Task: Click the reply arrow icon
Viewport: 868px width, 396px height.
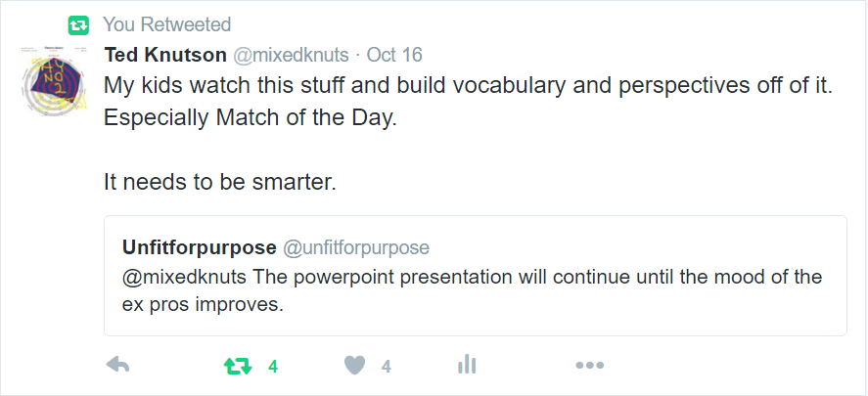Action: (117, 365)
